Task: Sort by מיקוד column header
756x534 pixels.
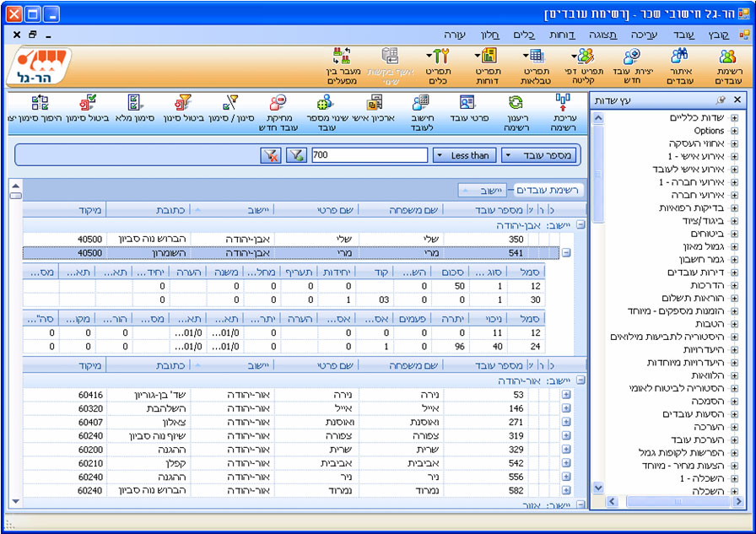Action: [x=64, y=210]
